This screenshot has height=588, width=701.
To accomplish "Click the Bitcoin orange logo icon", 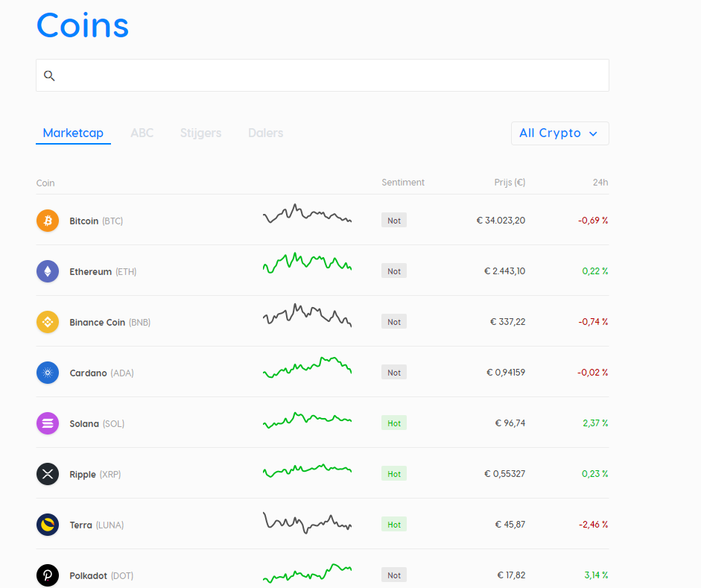I will [48, 221].
